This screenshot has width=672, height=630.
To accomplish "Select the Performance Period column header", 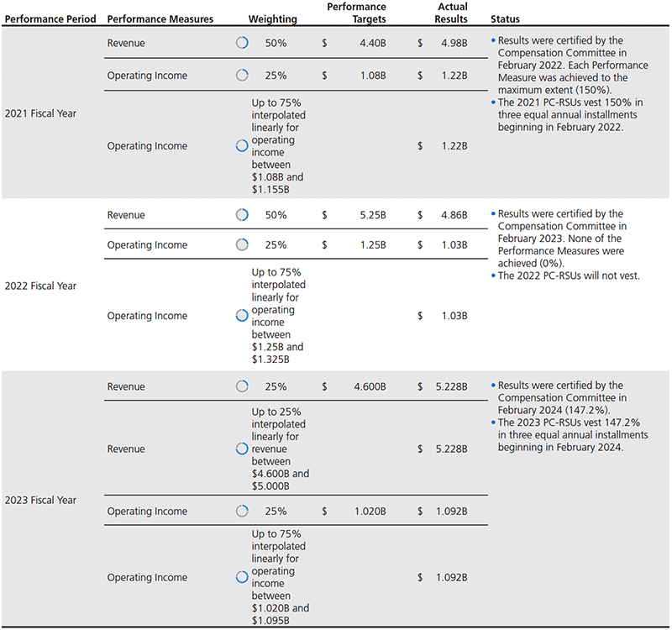I will [x=50, y=18].
